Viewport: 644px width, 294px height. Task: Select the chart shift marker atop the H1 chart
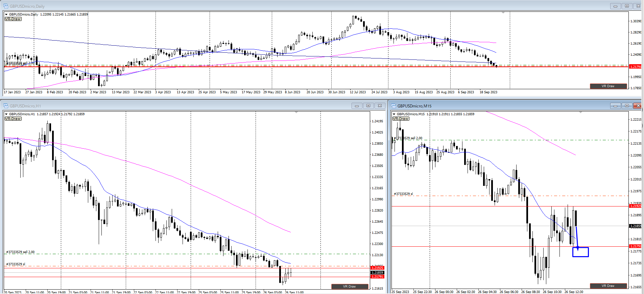[296, 112]
